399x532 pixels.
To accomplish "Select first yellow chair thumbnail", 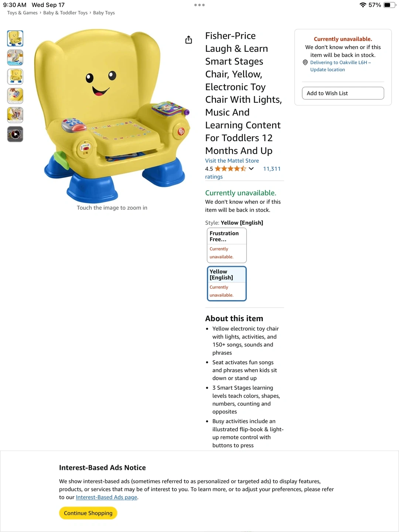I will (15, 38).
